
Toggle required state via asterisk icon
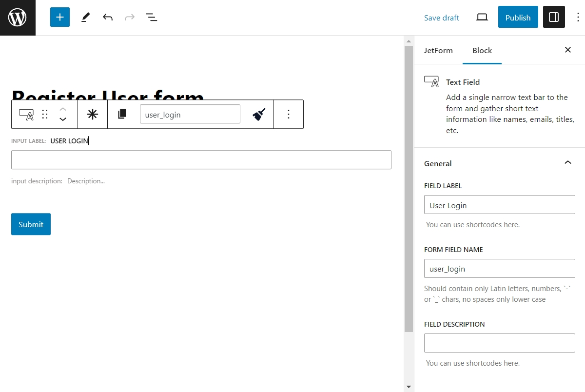point(93,114)
